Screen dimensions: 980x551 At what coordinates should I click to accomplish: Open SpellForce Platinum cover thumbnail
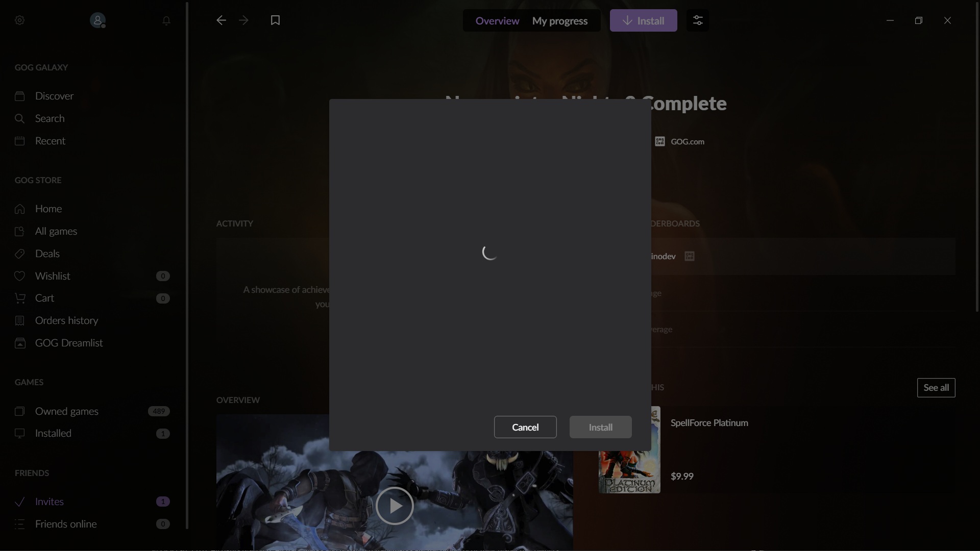[x=630, y=449]
